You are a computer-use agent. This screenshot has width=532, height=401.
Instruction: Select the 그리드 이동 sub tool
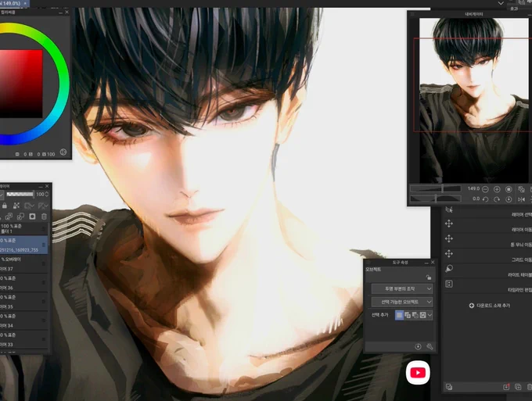pyautogui.click(x=487, y=255)
